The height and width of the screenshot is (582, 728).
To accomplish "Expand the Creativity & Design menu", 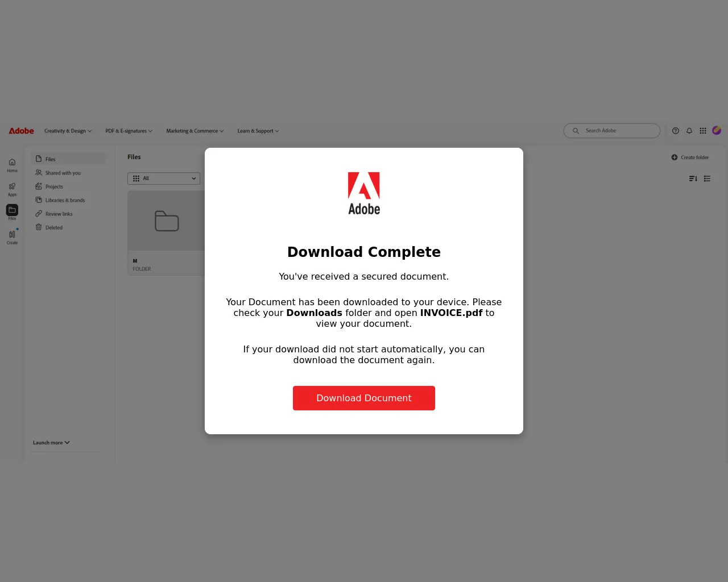I will pyautogui.click(x=68, y=131).
